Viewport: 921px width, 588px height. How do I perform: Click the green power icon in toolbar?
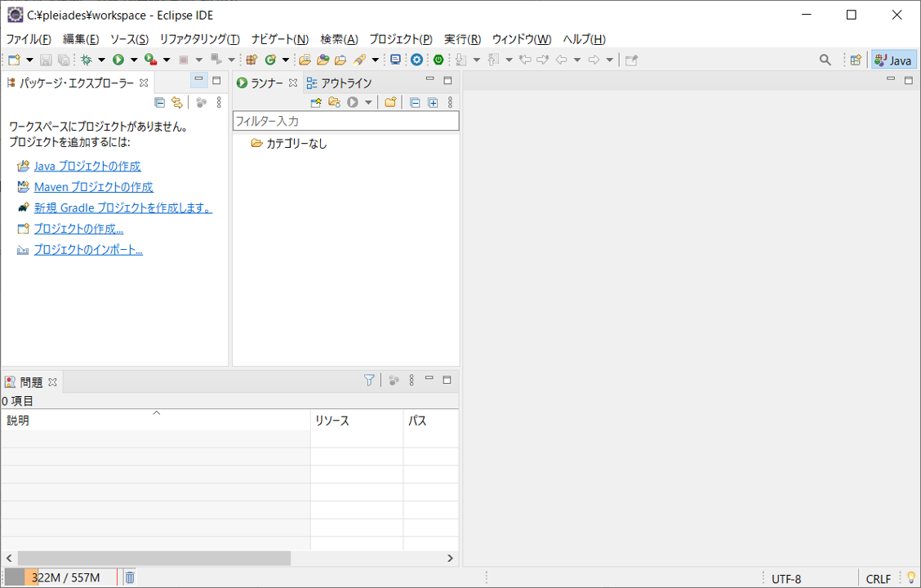tap(438, 60)
